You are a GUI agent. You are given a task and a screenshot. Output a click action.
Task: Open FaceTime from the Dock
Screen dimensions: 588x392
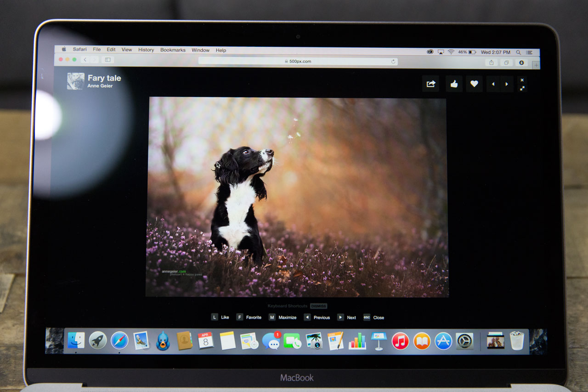tap(292, 341)
